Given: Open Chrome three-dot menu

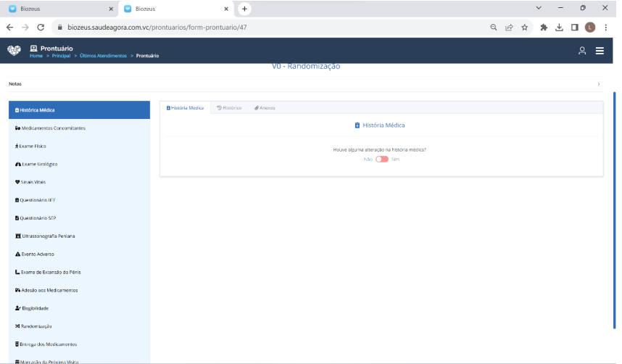Looking at the screenshot, I should tap(605, 27).
